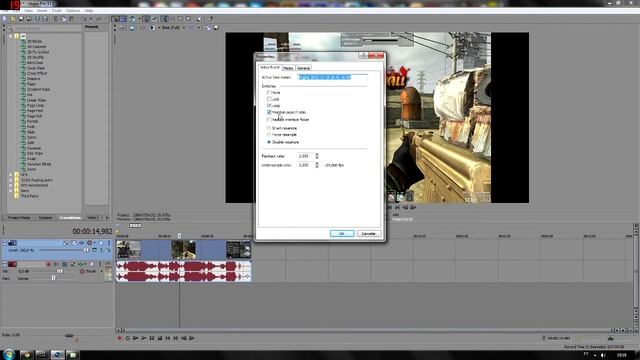Click the Undersample rate spinner arrows
The width and height of the screenshot is (640, 360).
[x=317, y=165]
